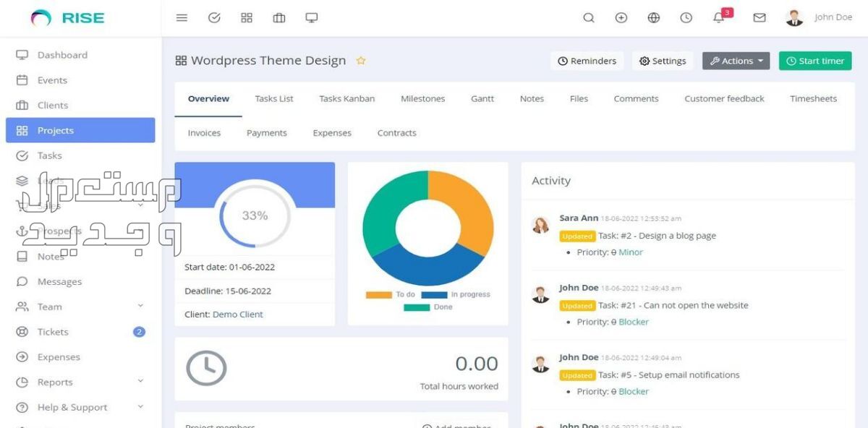Click the search magnifier icon
This screenshot has height=428, width=868.
(589, 18)
